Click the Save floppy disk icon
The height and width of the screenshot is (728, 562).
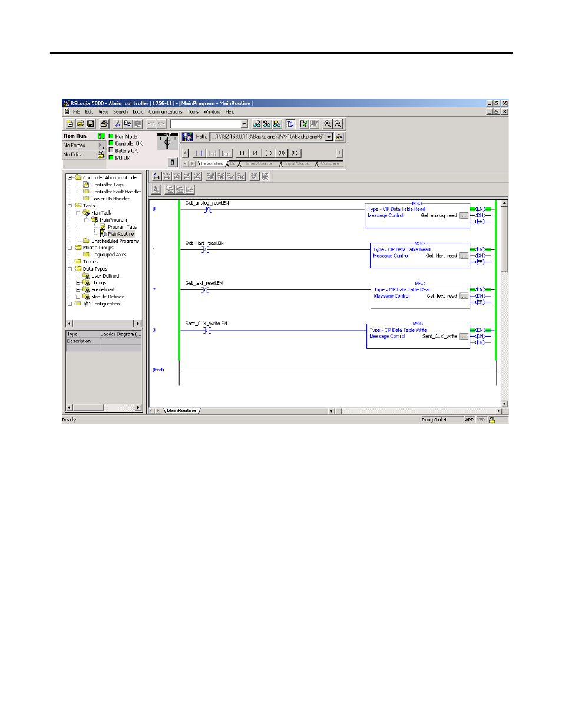(91, 124)
